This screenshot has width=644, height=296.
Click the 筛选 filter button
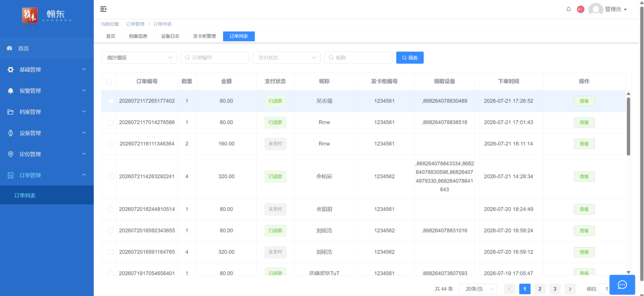pos(410,58)
